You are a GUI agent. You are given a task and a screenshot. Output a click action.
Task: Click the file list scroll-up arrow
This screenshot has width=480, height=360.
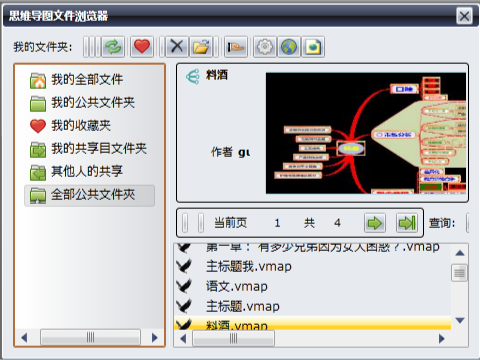pos(460,253)
